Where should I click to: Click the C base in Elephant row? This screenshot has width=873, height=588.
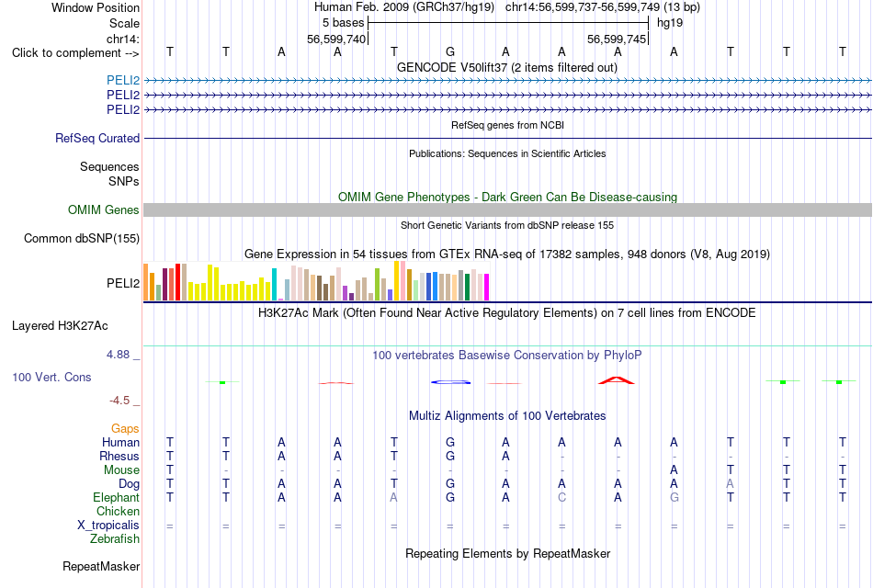tap(561, 497)
